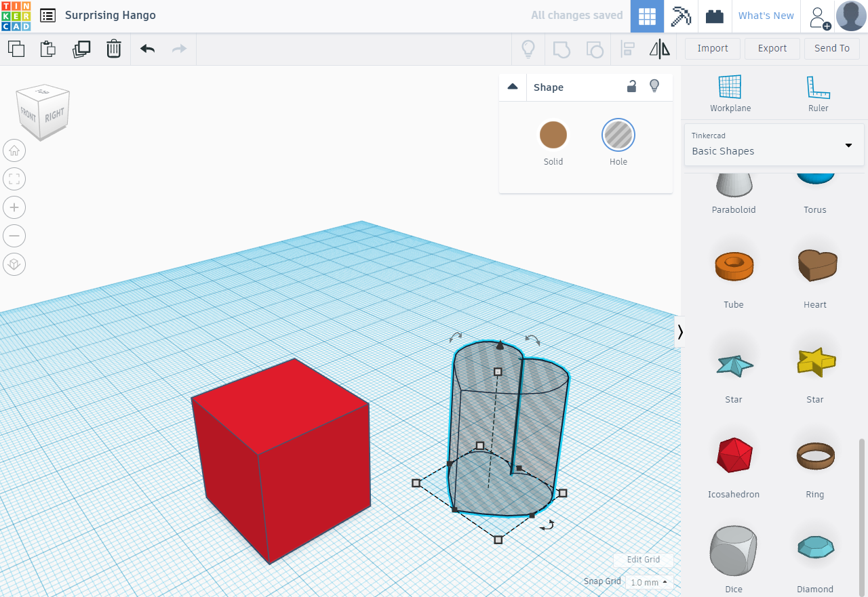868x597 pixels.
Task: Set shape to Solid
Action: click(x=553, y=135)
